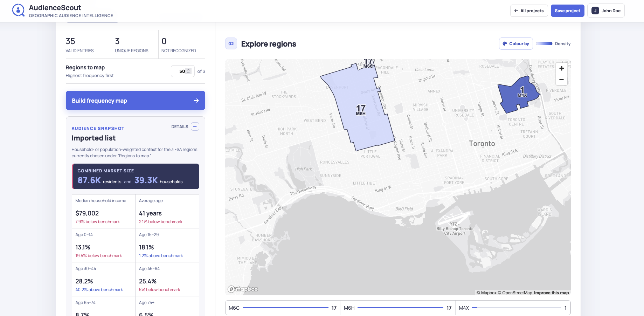Click the 02 step badge
This screenshot has height=316, width=644.
(231, 44)
